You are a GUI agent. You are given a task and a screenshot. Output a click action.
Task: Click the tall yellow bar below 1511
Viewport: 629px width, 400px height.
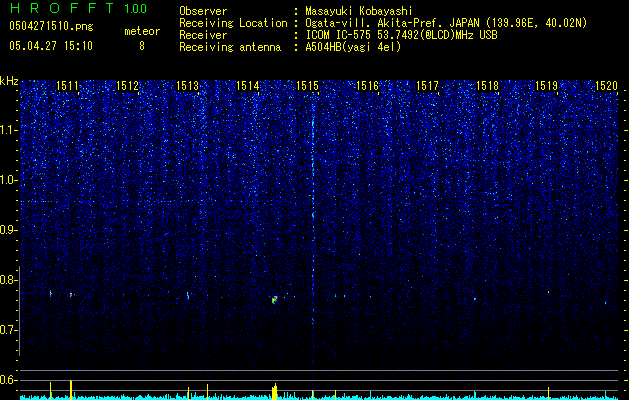coord(71,390)
